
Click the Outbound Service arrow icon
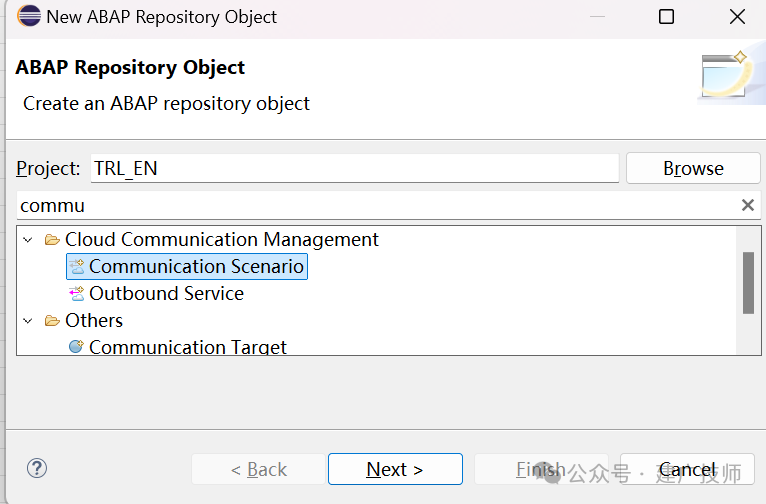[76, 294]
